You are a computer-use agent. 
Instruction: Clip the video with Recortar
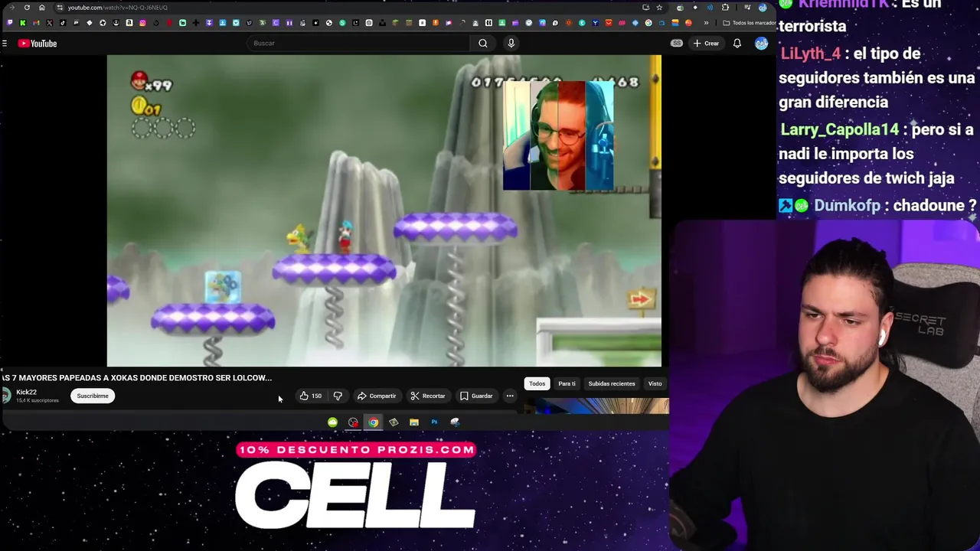coord(427,396)
